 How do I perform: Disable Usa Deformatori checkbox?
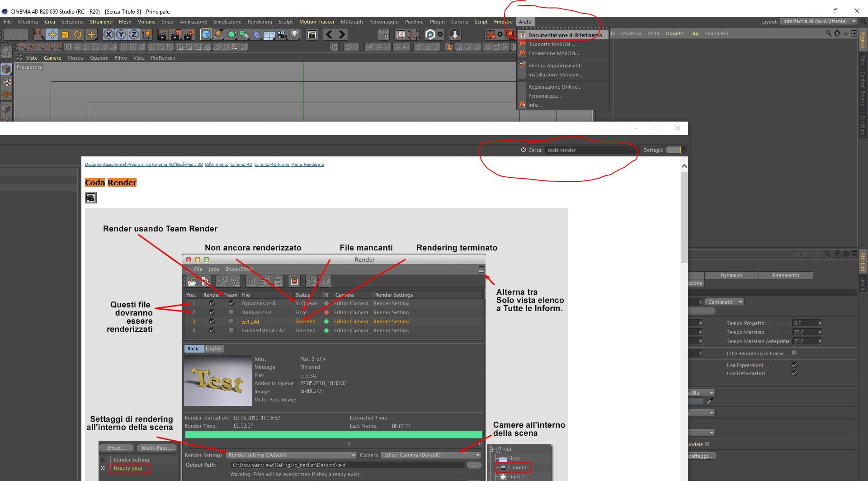[794, 373]
